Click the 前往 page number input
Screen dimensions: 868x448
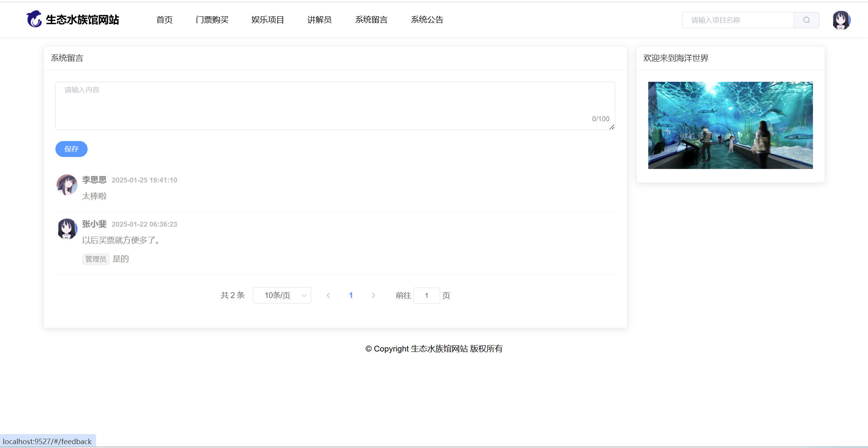(x=426, y=296)
